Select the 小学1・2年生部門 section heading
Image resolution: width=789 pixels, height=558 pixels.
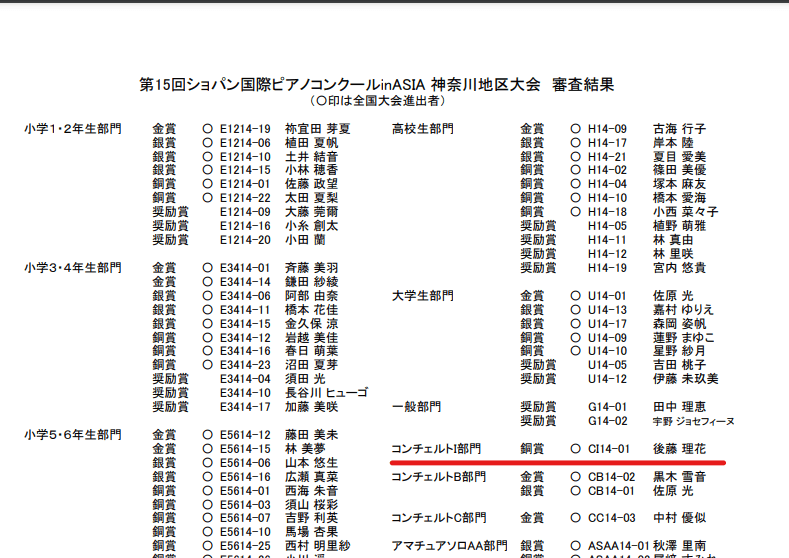click(x=73, y=129)
